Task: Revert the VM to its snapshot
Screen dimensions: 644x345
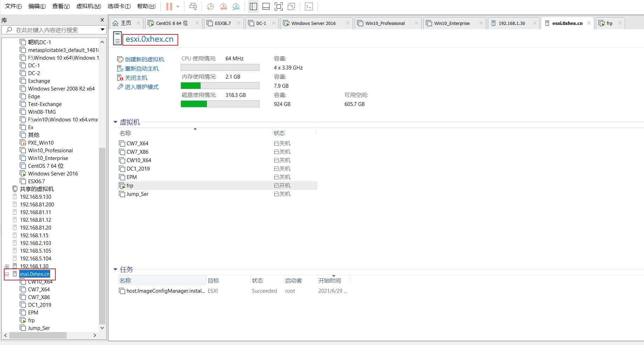Action: tap(223, 6)
